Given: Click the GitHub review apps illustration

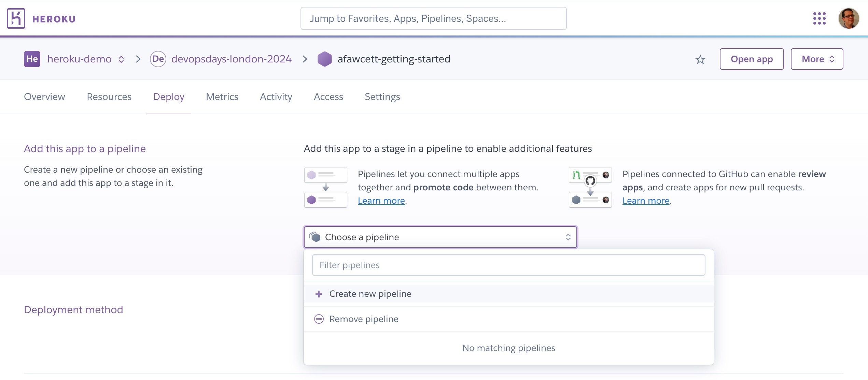Looking at the screenshot, I should (590, 187).
